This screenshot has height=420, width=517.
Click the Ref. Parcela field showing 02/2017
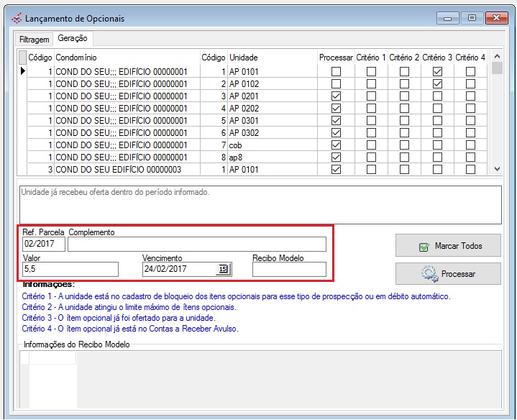(43, 245)
